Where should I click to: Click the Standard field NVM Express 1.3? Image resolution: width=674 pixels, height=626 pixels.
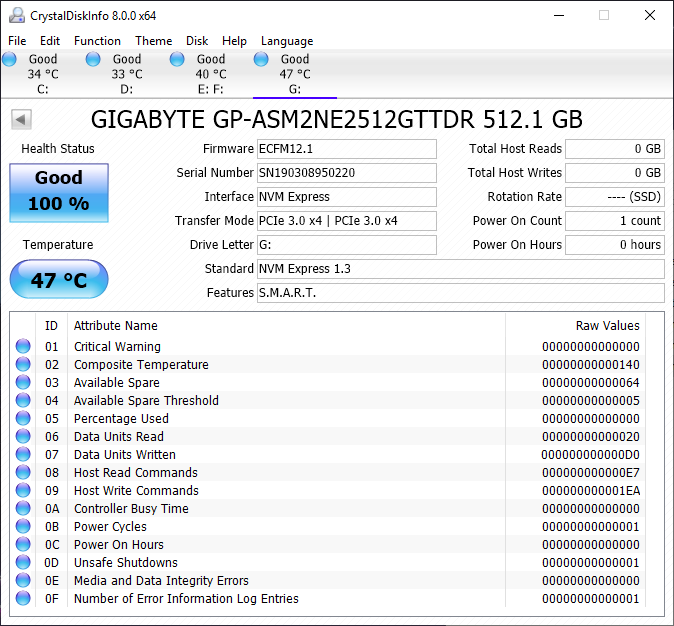461,269
